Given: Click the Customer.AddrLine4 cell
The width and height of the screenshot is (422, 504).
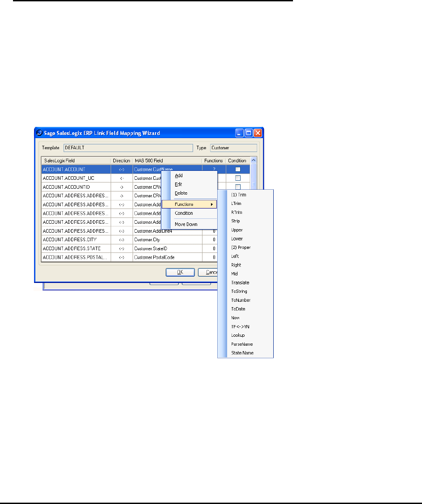Looking at the screenshot, I should (168, 231).
